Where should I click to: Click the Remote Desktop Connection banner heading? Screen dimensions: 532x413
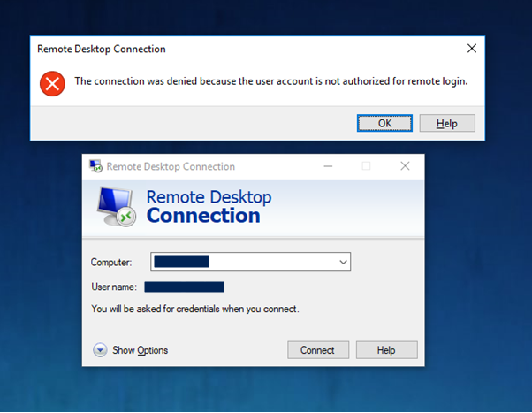point(208,207)
